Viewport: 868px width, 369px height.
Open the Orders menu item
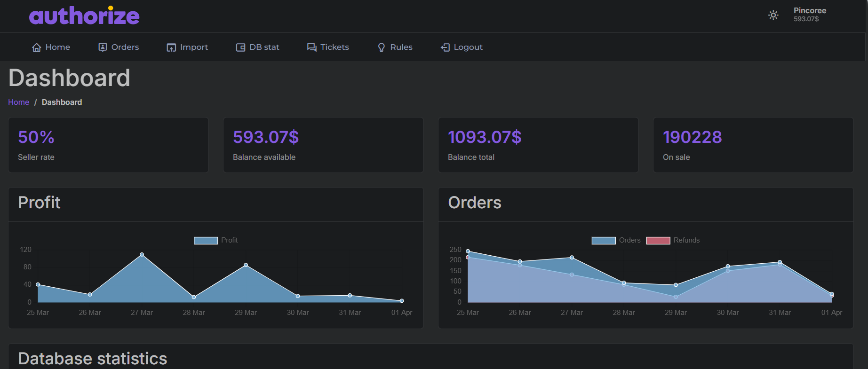pyautogui.click(x=119, y=47)
